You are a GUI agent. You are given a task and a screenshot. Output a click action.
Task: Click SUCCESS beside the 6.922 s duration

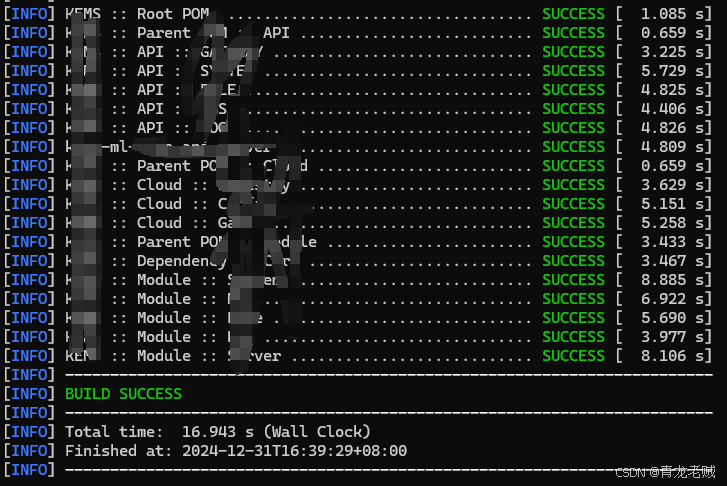(x=573, y=299)
